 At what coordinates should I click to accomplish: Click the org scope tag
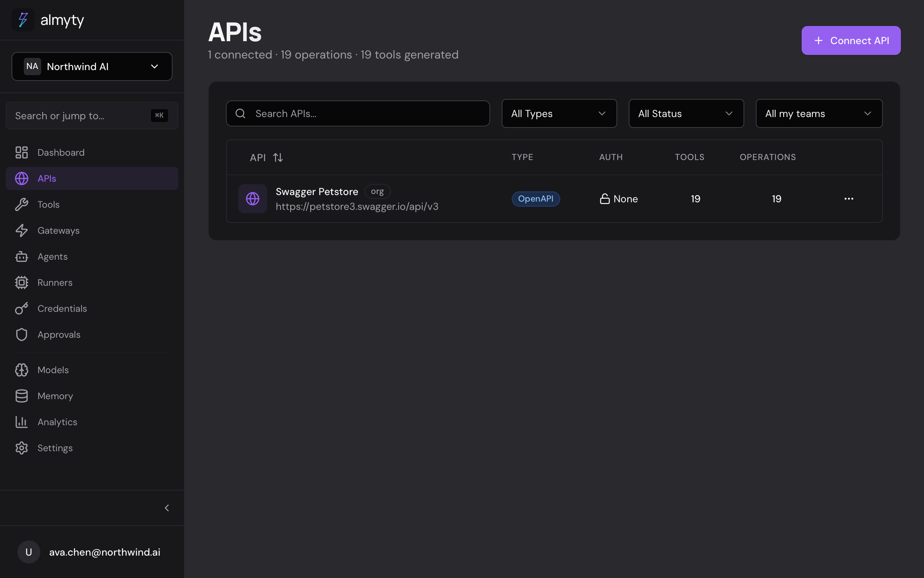pos(377,191)
